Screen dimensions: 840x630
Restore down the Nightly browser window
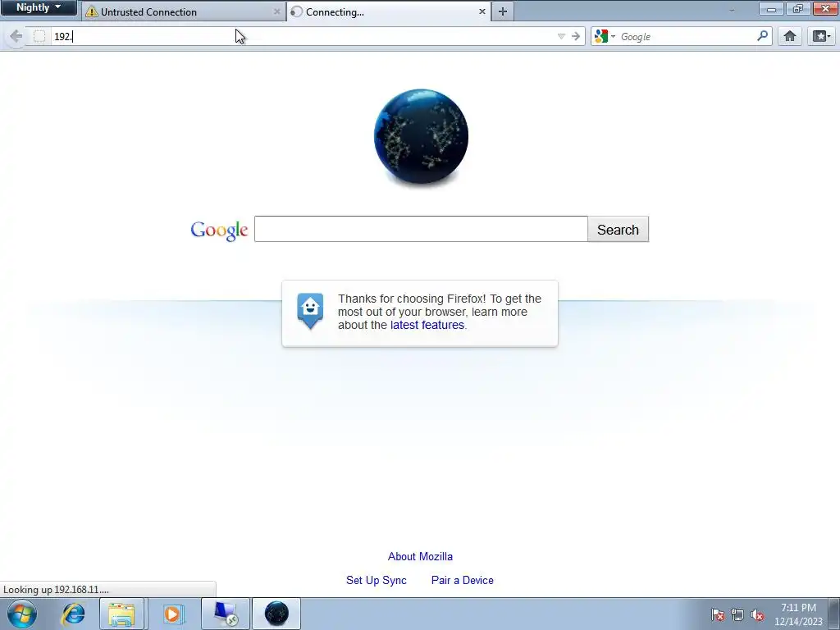click(x=797, y=8)
